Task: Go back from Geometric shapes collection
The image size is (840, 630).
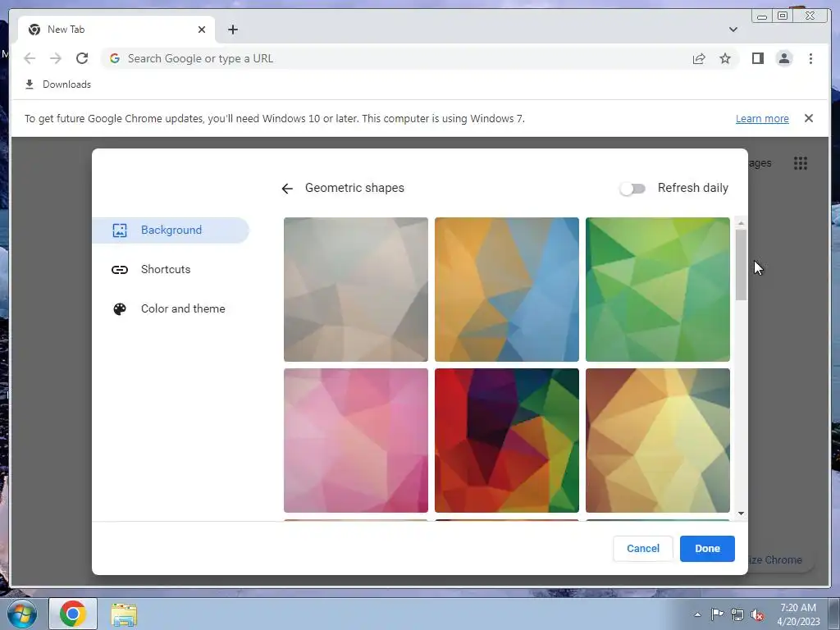Action: 287,189
